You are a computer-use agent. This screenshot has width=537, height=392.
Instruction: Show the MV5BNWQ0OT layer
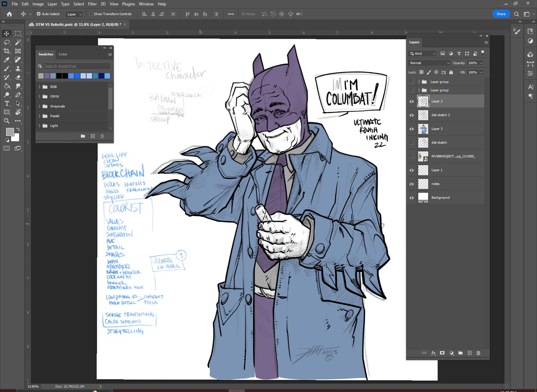[411, 156]
